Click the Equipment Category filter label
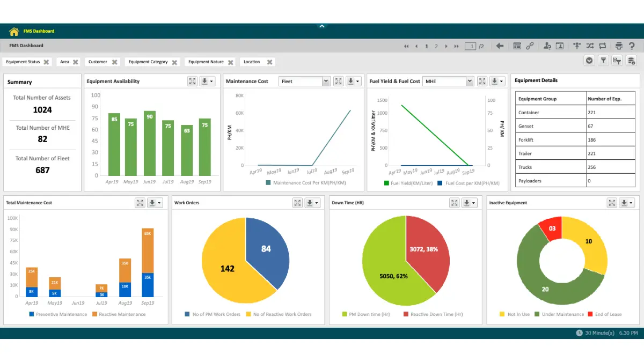 point(148,62)
